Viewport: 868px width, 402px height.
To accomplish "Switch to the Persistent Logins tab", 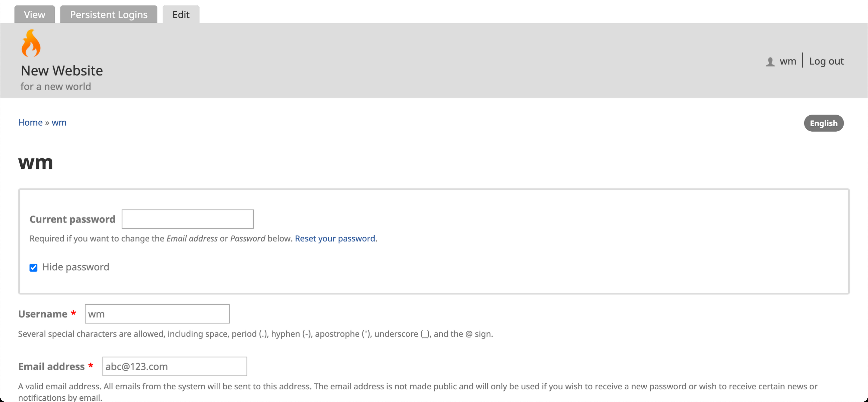I will click(x=108, y=14).
